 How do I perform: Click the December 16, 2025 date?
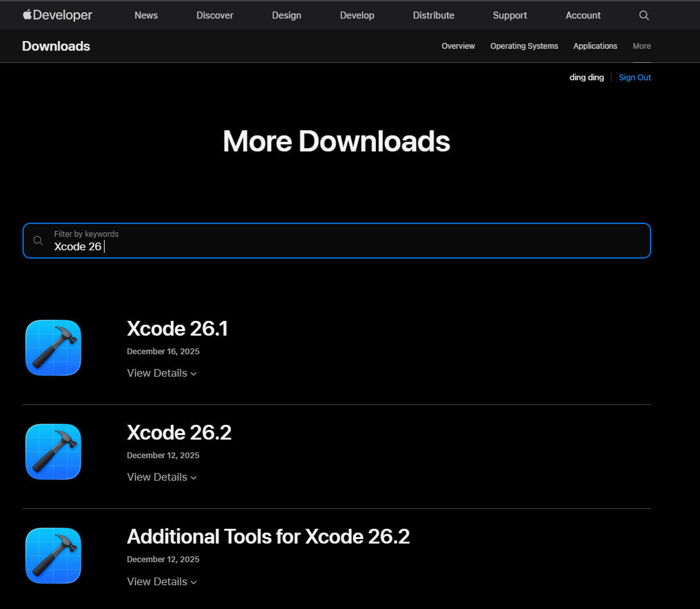tap(163, 352)
